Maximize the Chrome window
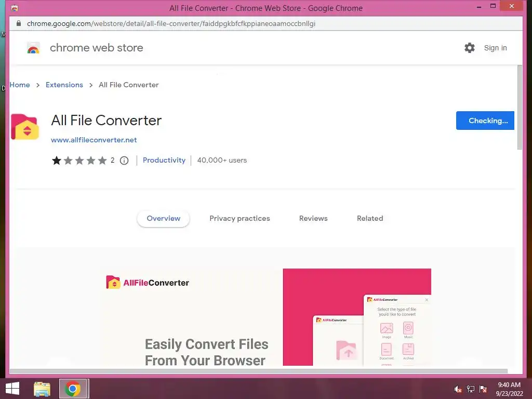 pos(493,6)
